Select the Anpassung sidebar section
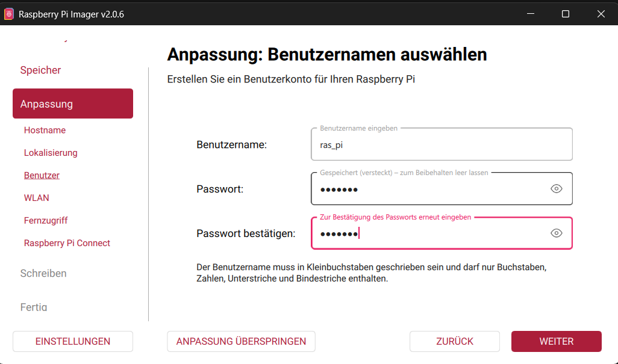The height and width of the screenshot is (364, 618). point(73,103)
